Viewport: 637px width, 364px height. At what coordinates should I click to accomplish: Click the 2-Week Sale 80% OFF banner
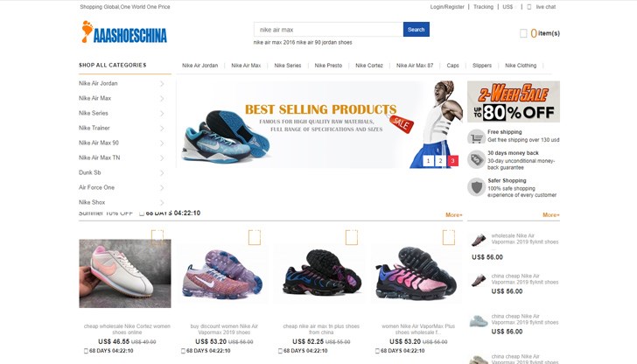click(514, 101)
